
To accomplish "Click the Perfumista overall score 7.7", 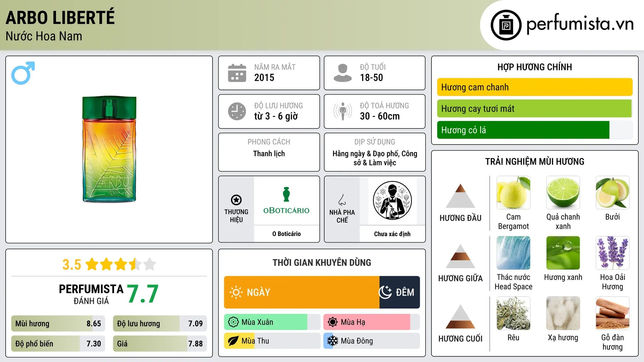I will click(143, 294).
